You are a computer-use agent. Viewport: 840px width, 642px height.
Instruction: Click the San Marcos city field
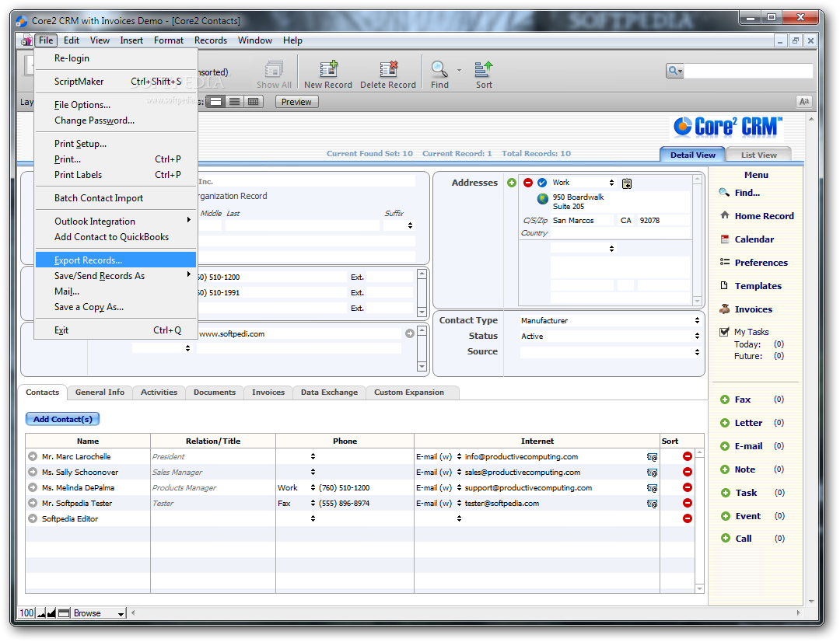click(x=583, y=221)
